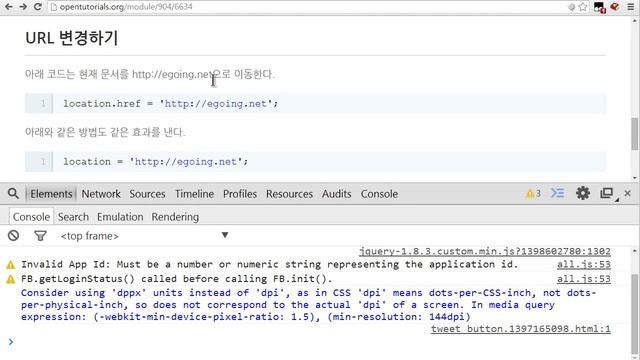Select the Rendering drawer tab

click(175, 217)
